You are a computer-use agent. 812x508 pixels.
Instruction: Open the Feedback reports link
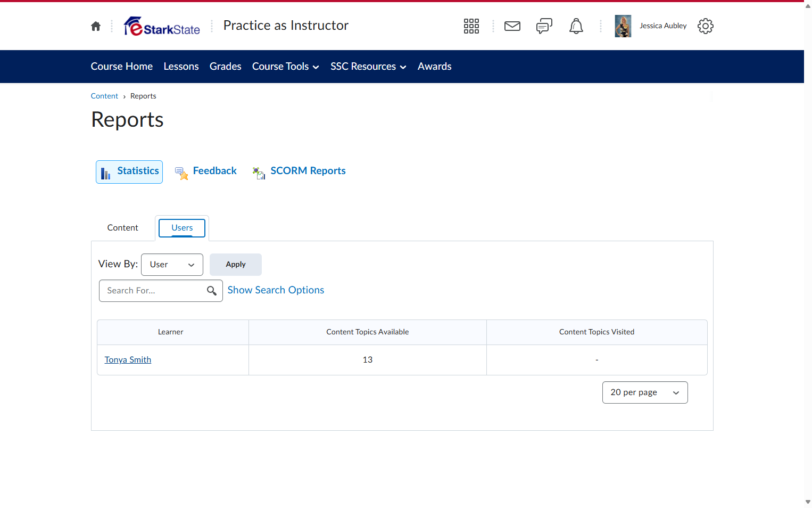click(215, 171)
